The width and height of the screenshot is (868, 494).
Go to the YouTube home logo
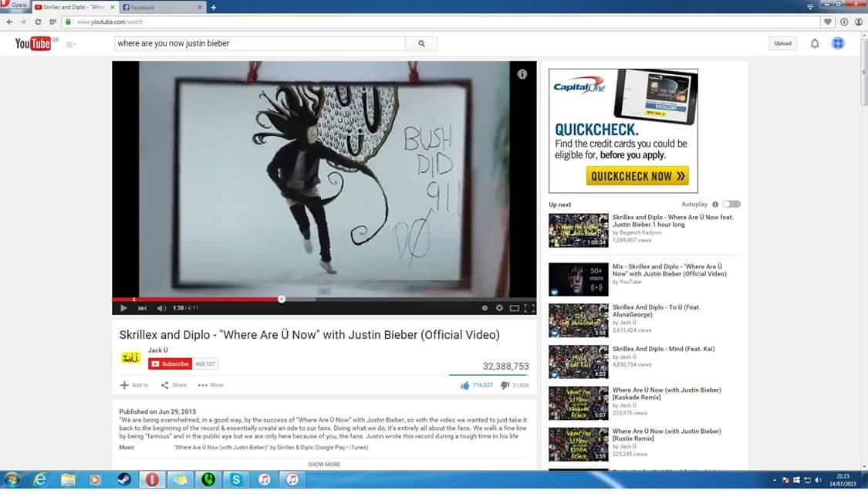click(34, 43)
